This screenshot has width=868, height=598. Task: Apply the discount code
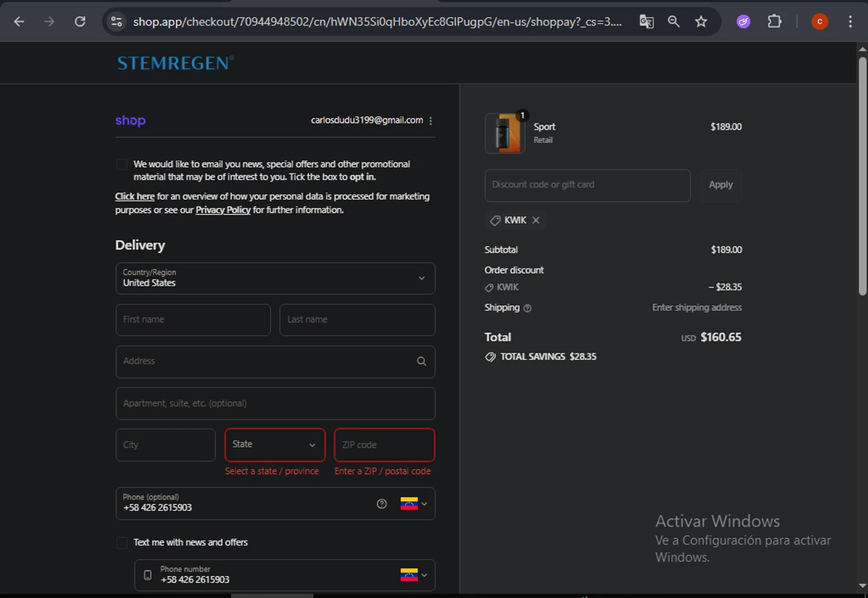[720, 185]
